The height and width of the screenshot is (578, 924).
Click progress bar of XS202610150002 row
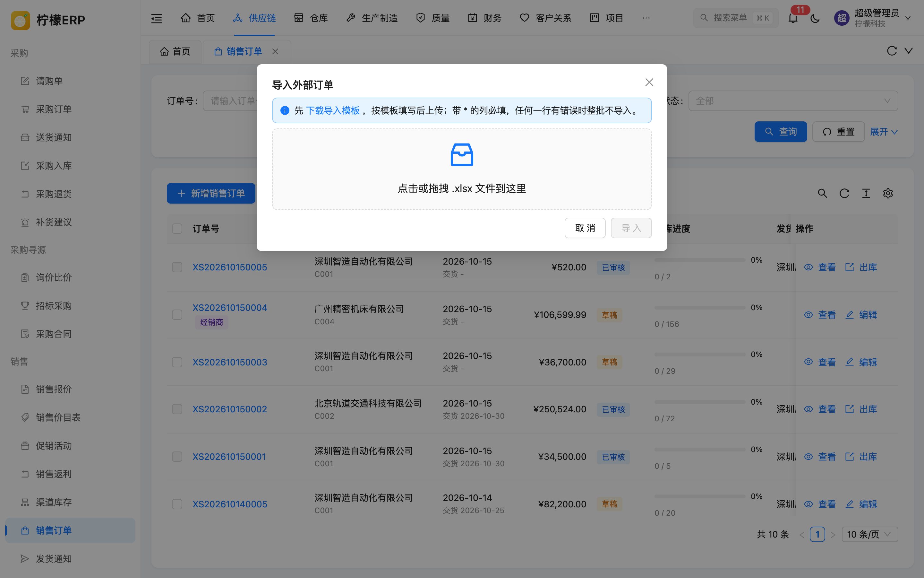click(x=699, y=402)
